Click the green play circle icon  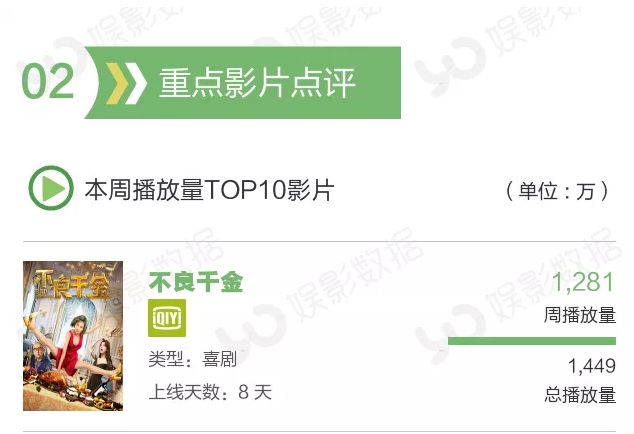coord(51,188)
